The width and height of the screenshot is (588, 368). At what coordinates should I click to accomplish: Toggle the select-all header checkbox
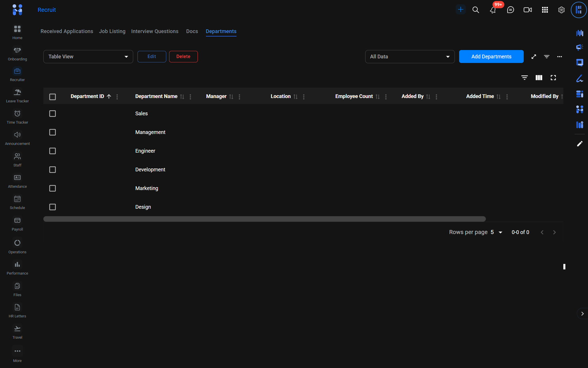[x=53, y=97]
